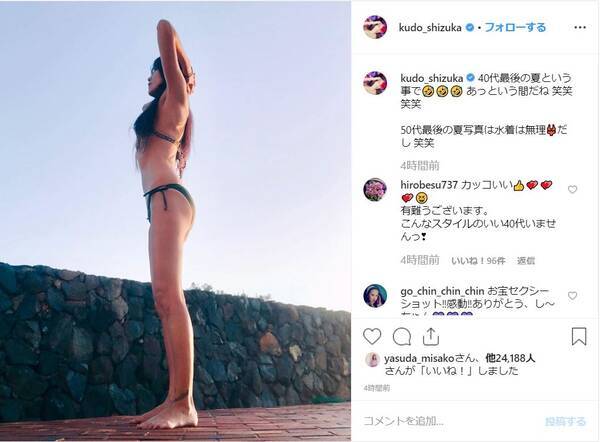Image resolution: width=600 pixels, height=442 pixels.
Task: Click hirobesu737's profile avatar
Action: (375, 189)
